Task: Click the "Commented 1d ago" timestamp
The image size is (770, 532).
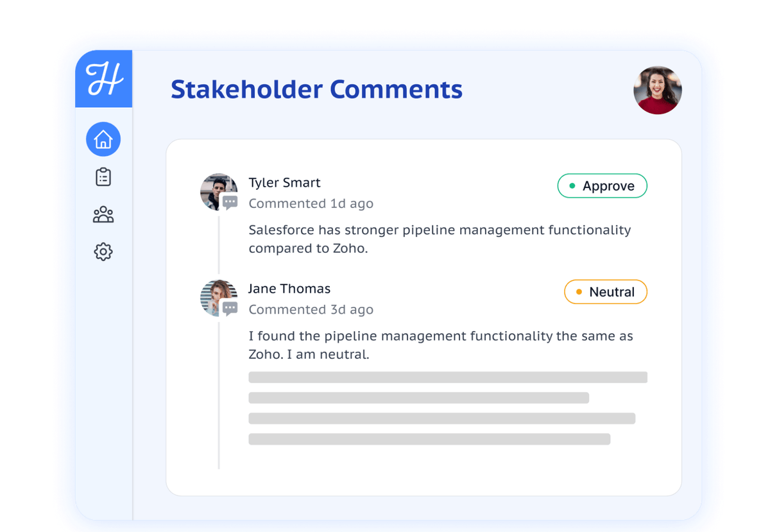Action: 311,203
